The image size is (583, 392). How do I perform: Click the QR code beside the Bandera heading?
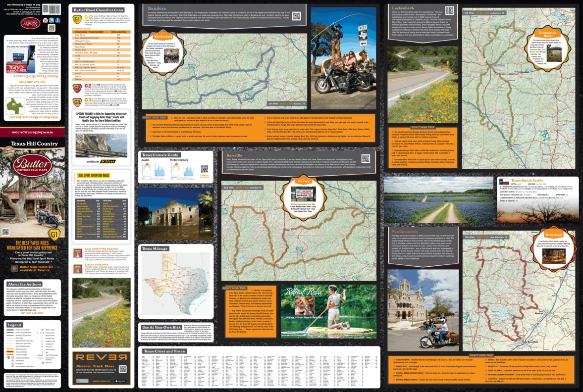click(x=297, y=16)
